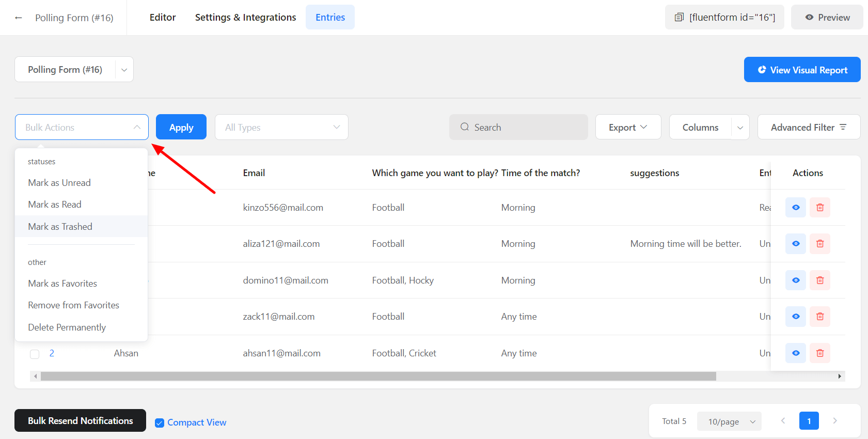The height and width of the screenshot is (439, 868).
Task: Go to next page arrow in pagination
Action: (834, 421)
